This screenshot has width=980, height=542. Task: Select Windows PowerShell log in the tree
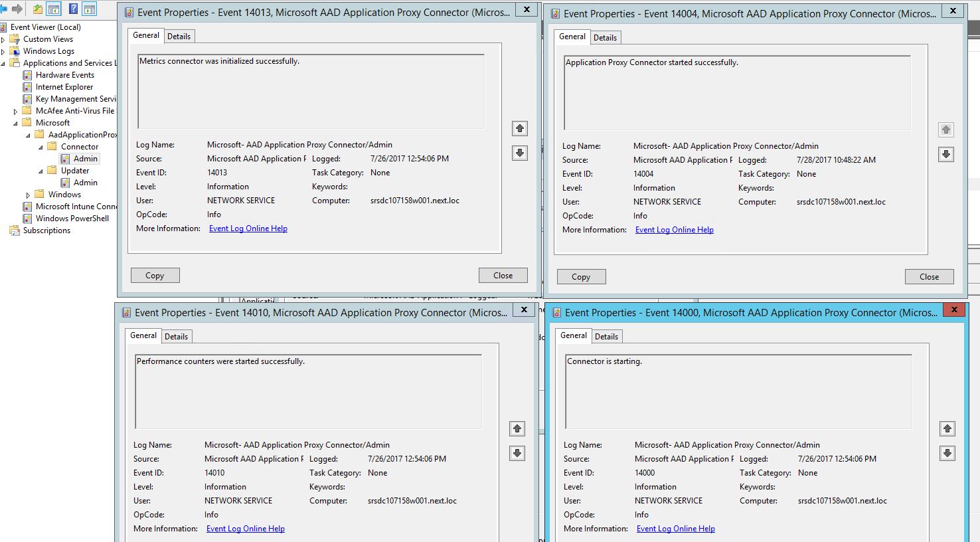pos(72,219)
